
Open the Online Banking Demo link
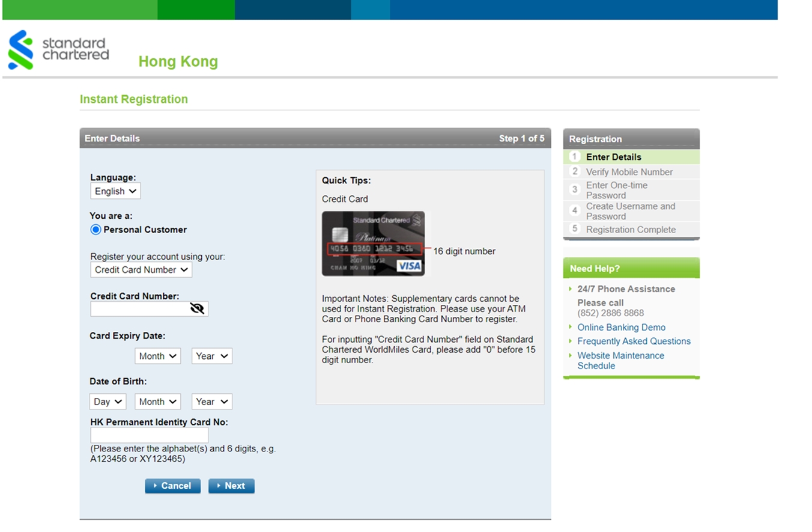click(621, 328)
